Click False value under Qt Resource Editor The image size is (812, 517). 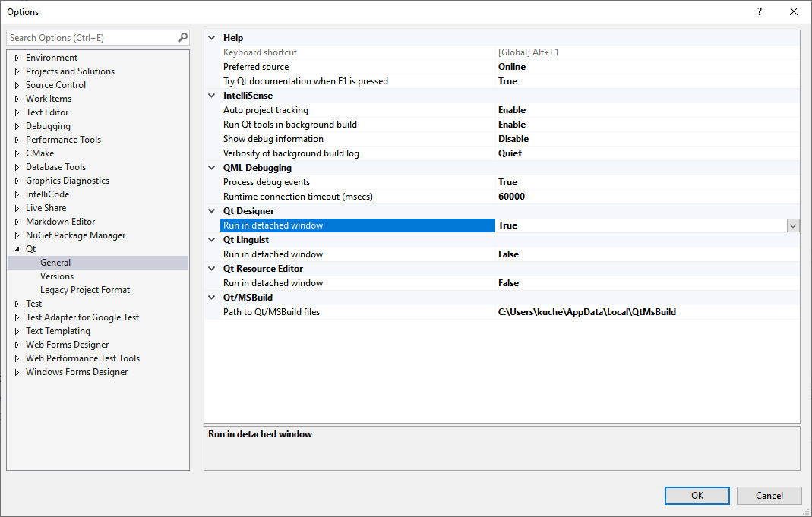(x=508, y=284)
